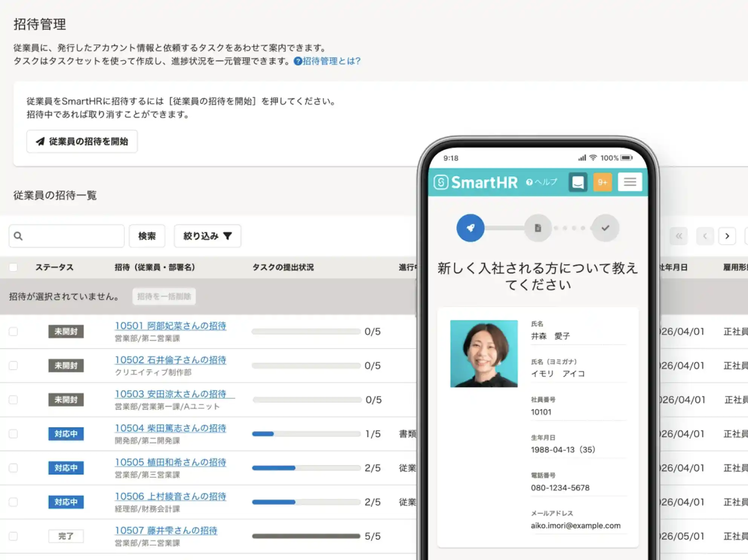Image resolution: width=748 pixels, height=560 pixels.
Task: Click the 2/5 progress bar for 10505
Action: pos(306,468)
